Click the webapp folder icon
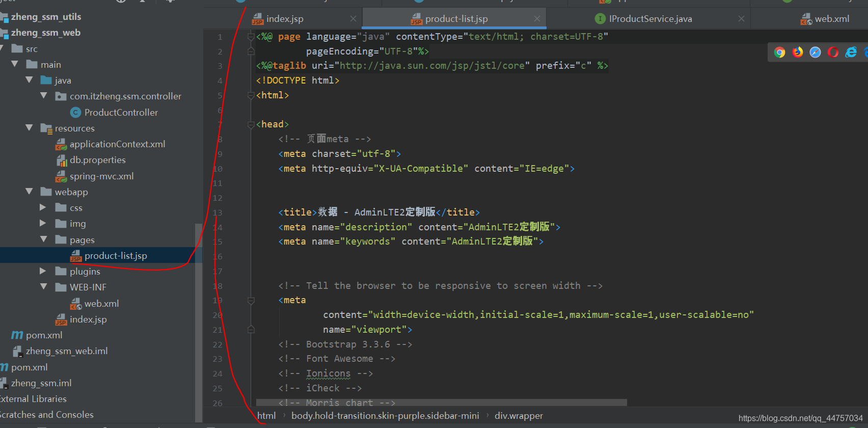The image size is (868, 428). (46, 192)
